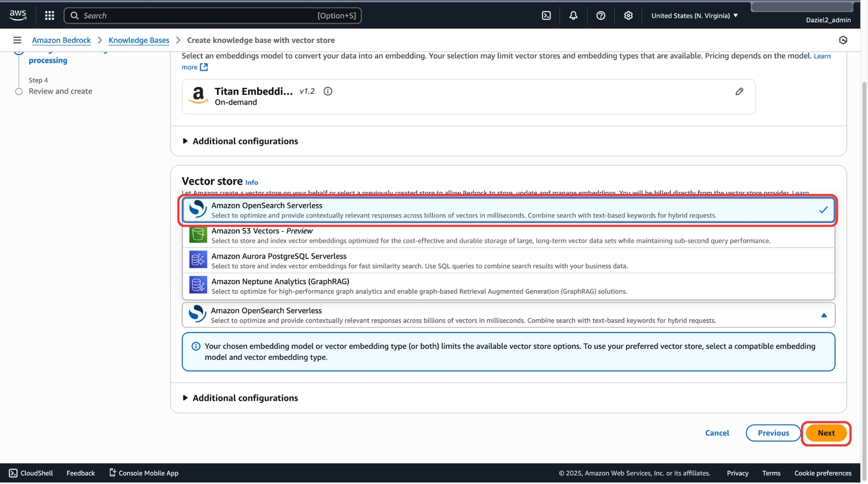Launch CloudShell from the top bar icon

546,15
